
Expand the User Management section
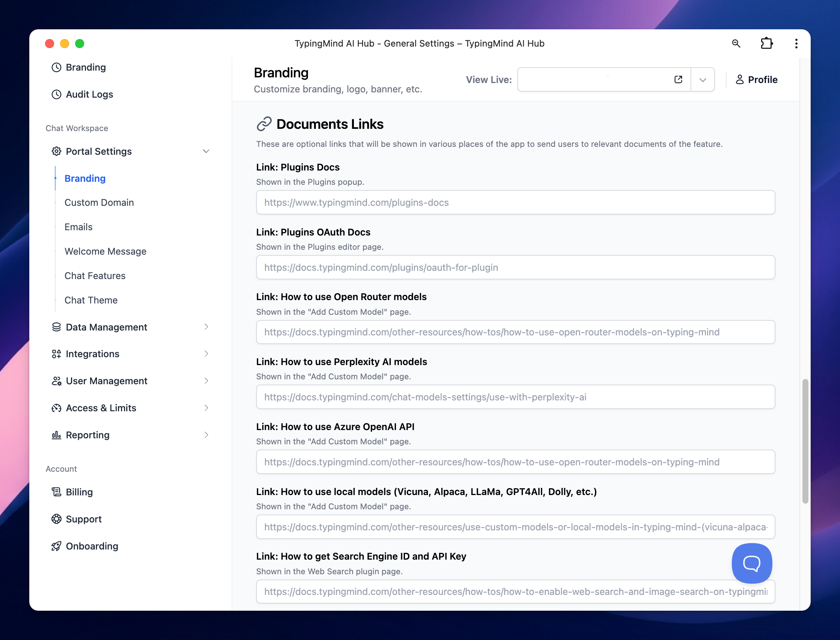tap(206, 381)
